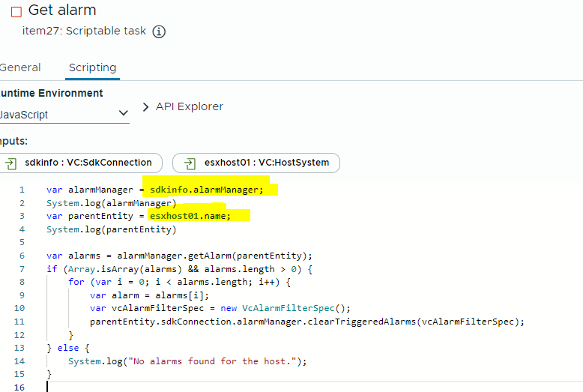583x392 pixels.
Task: Click System.log(parentEntity) on line 4
Action: pyautogui.click(x=111, y=230)
